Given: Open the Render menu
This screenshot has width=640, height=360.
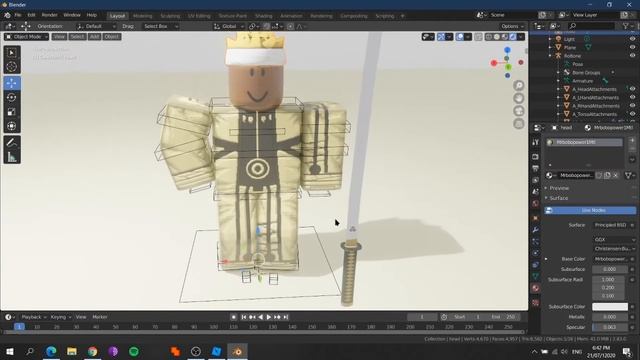Looking at the screenshot, I should pyautogui.click(x=49, y=15).
